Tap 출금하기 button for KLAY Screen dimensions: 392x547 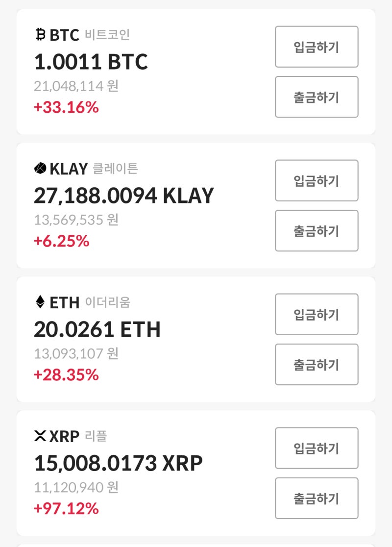[x=317, y=230]
